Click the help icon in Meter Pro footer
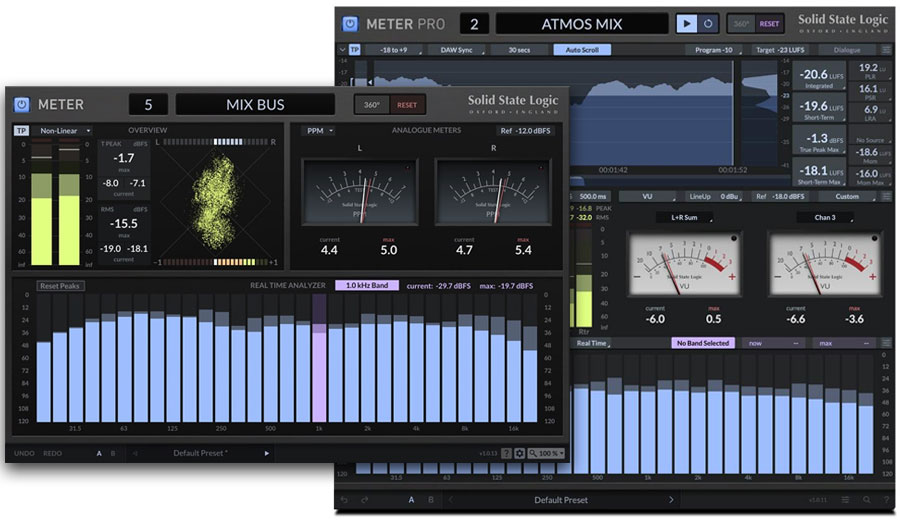900x520 pixels. [x=885, y=500]
